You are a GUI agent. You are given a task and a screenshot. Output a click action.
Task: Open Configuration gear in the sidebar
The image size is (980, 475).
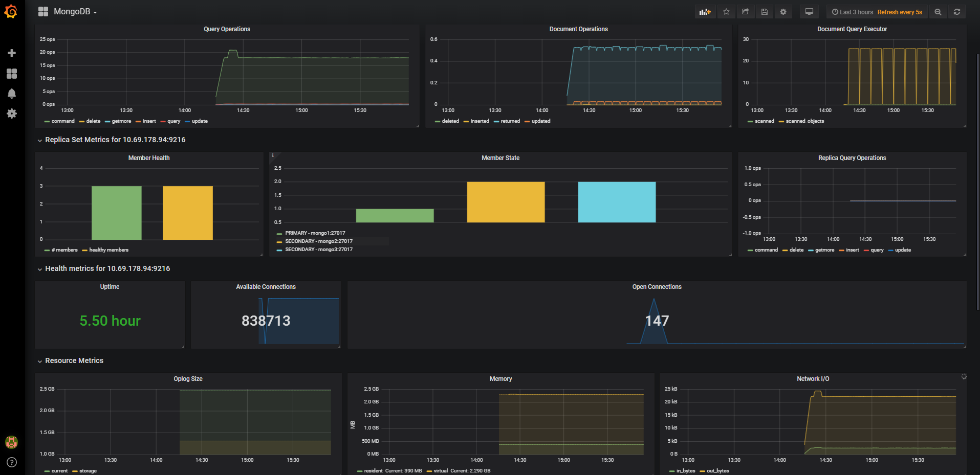pos(12,114)
